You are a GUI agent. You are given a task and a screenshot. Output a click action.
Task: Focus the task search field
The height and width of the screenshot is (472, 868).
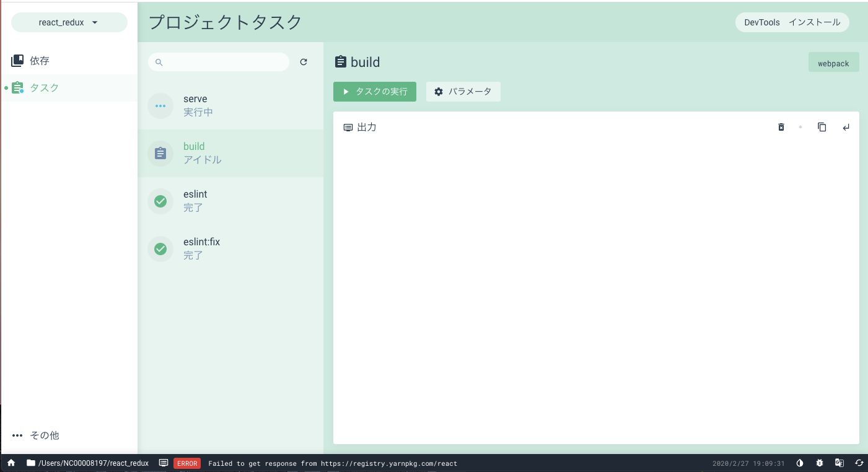tap(219, 62)
